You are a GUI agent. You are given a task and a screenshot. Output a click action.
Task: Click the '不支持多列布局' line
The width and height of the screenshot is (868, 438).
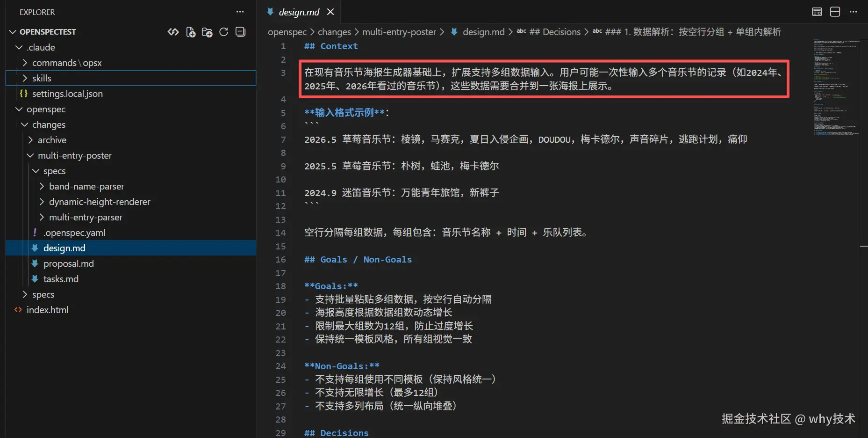(x=380, y=406)
